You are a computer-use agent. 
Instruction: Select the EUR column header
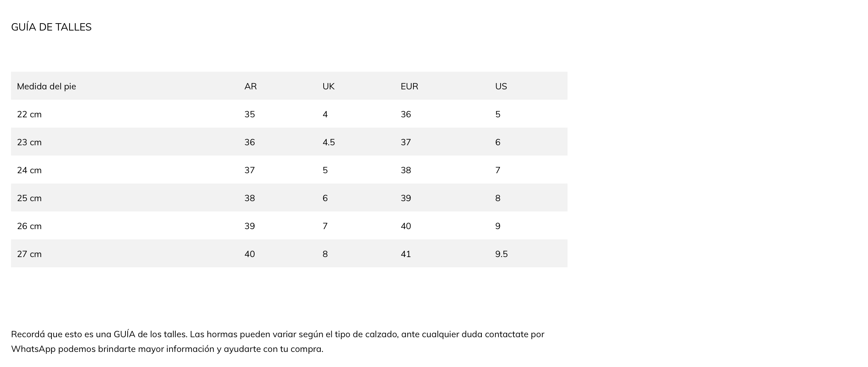(x=409, y=86)
